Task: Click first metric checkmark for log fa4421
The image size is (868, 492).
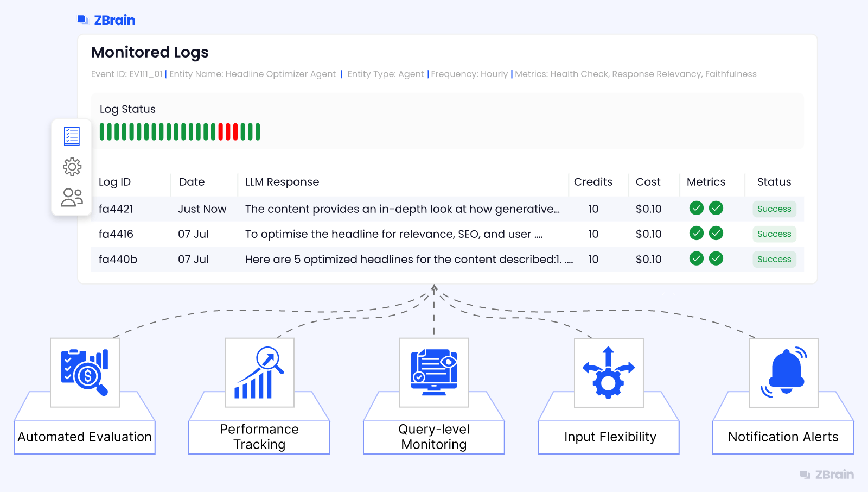Action: pos(697,208)
